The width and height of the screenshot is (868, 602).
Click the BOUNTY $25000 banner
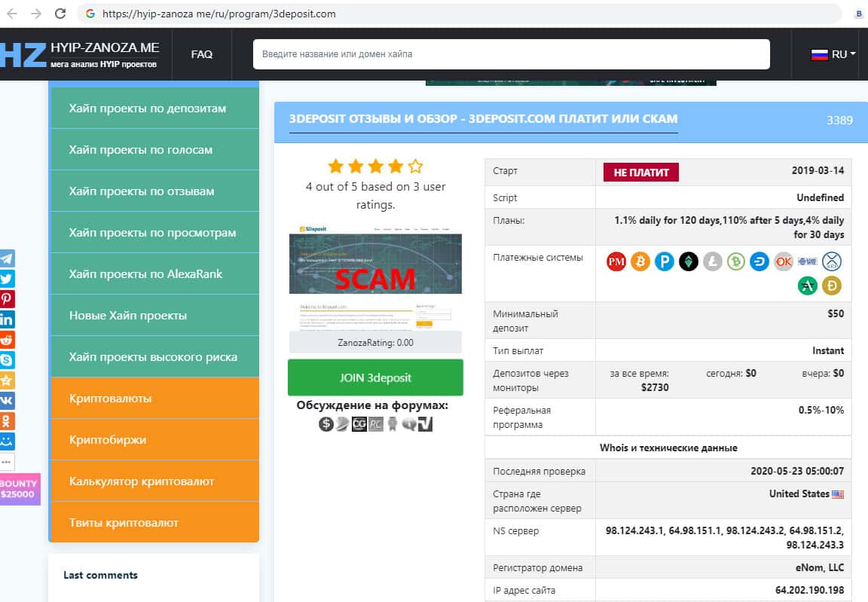19,489
